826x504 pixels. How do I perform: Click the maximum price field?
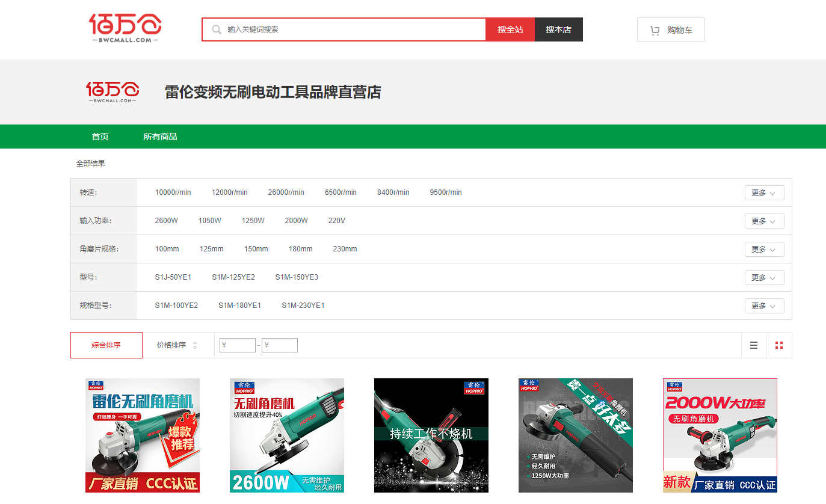(x=280, y=345)
